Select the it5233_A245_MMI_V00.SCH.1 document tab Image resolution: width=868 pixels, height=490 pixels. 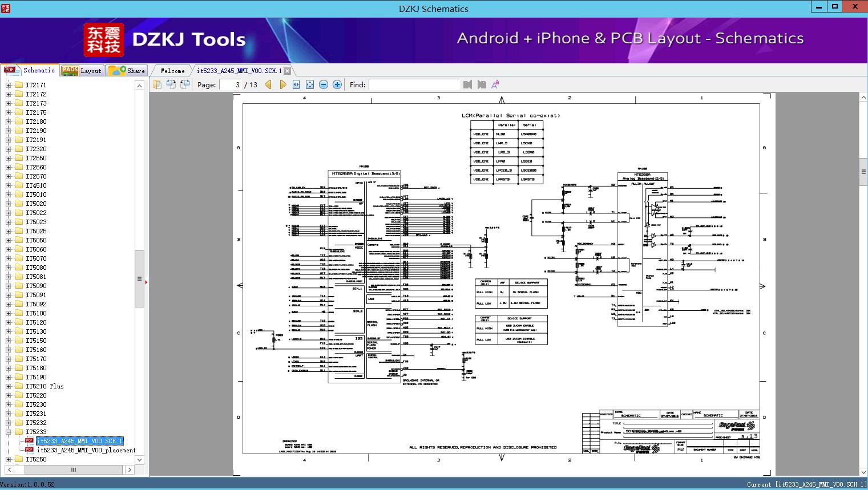[x=239, y=71]
